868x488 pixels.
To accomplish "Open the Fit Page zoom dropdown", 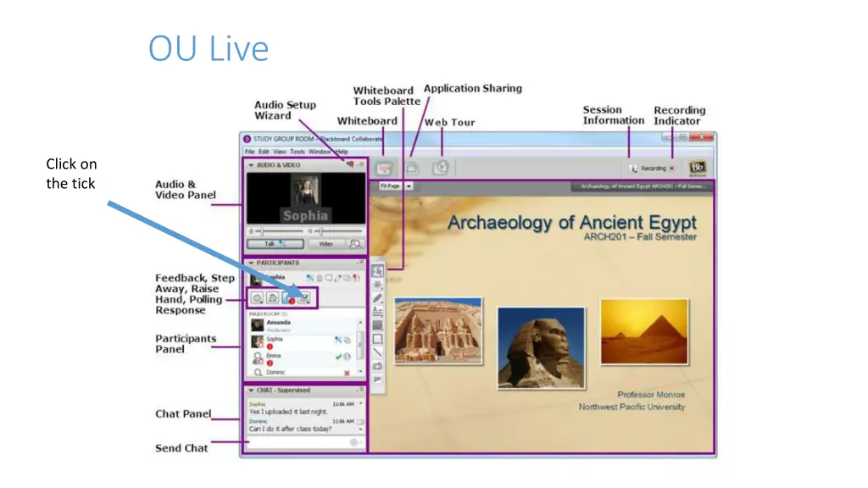I will 409,186.
